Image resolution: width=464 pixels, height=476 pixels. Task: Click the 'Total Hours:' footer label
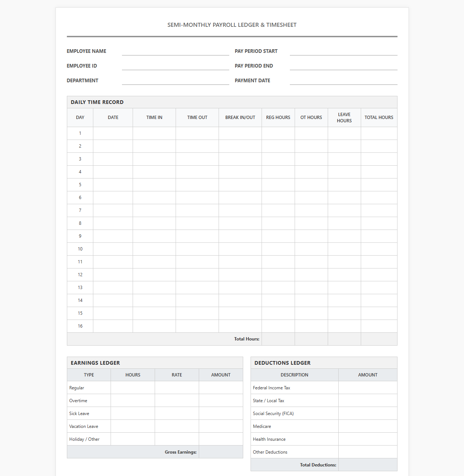(x=247, y=339)
